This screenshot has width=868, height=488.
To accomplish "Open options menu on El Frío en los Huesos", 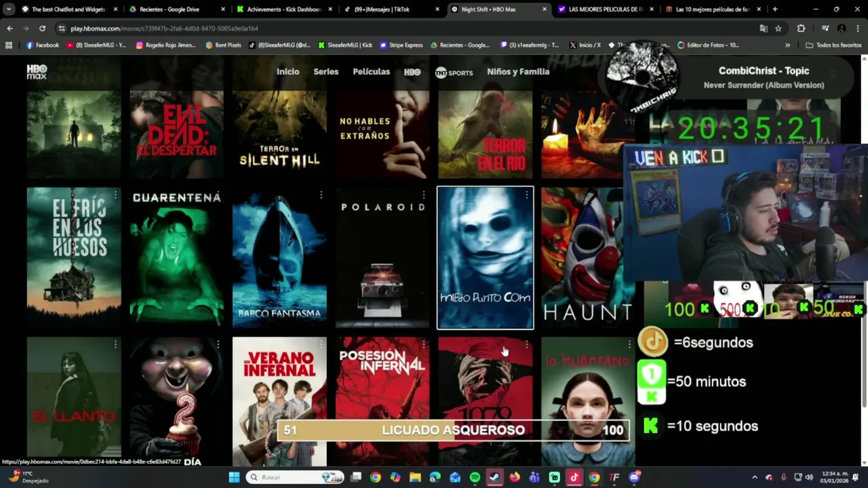I will [x=115, y=195].
